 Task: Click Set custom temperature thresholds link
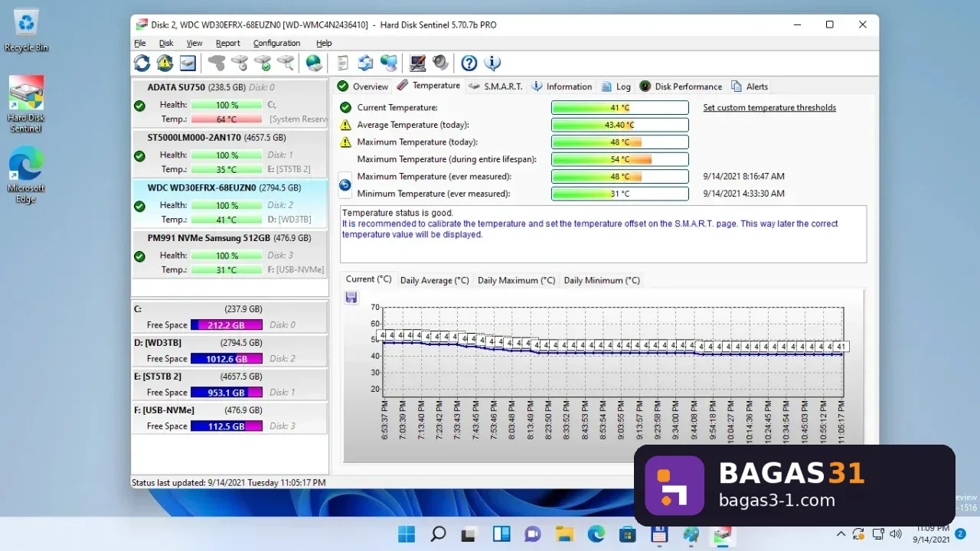point(769,108)
